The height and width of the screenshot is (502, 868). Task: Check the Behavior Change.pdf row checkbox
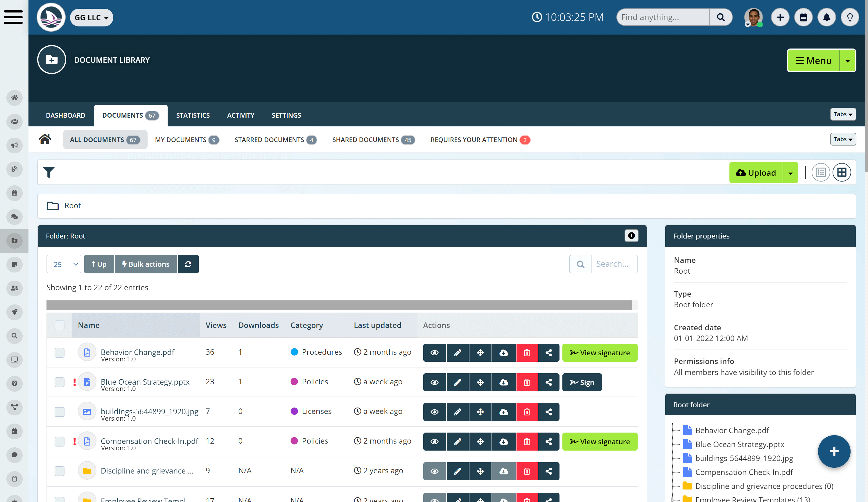60,352
